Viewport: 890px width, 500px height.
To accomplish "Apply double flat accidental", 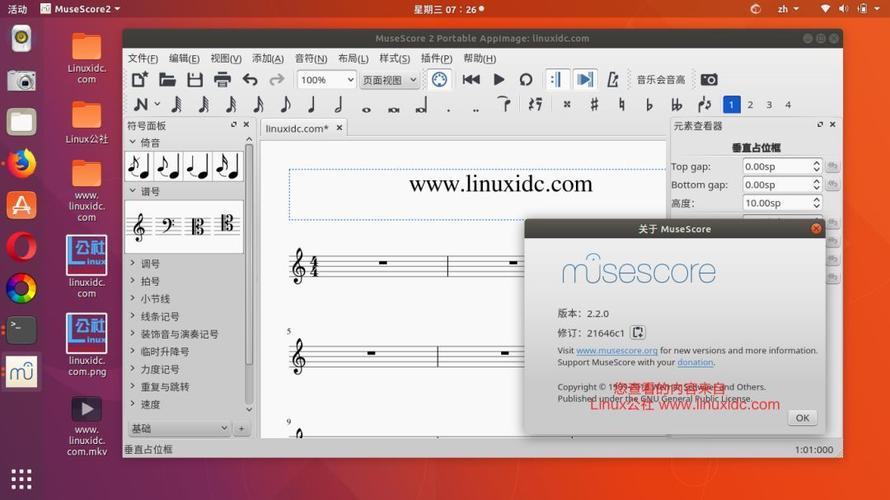I will pyautogui.click(x=676, y=104).
